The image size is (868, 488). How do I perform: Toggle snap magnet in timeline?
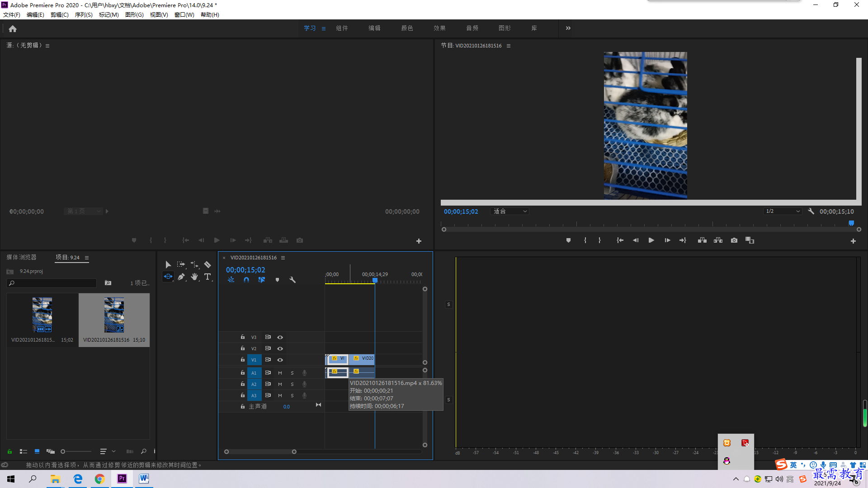pos(246,280)
